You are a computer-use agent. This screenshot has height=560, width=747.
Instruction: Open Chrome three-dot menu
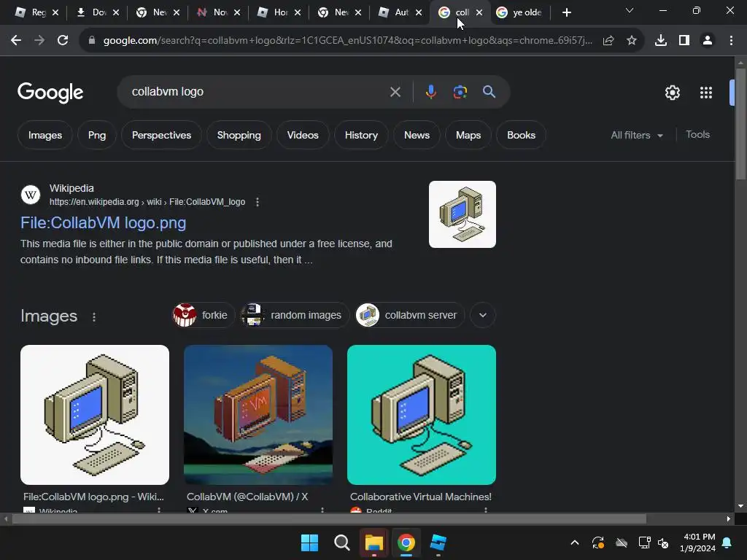pyautogui.click(x=731, y=41)
